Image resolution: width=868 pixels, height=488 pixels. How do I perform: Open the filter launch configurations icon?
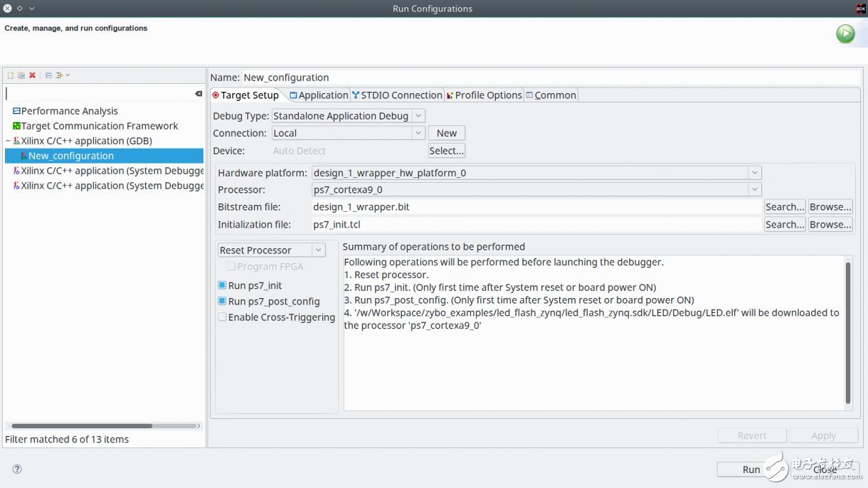click(60, 75)
